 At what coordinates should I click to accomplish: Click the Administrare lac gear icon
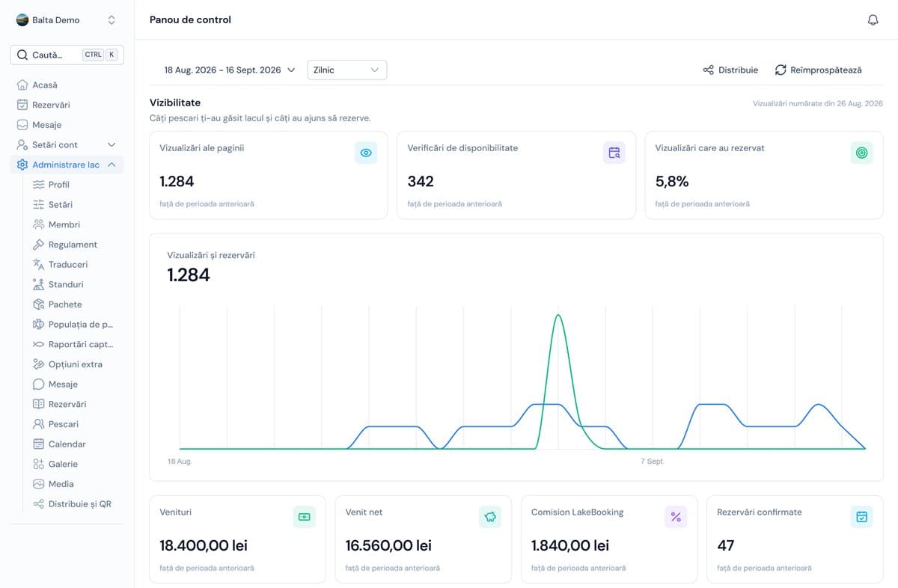[x=22, y=165]
